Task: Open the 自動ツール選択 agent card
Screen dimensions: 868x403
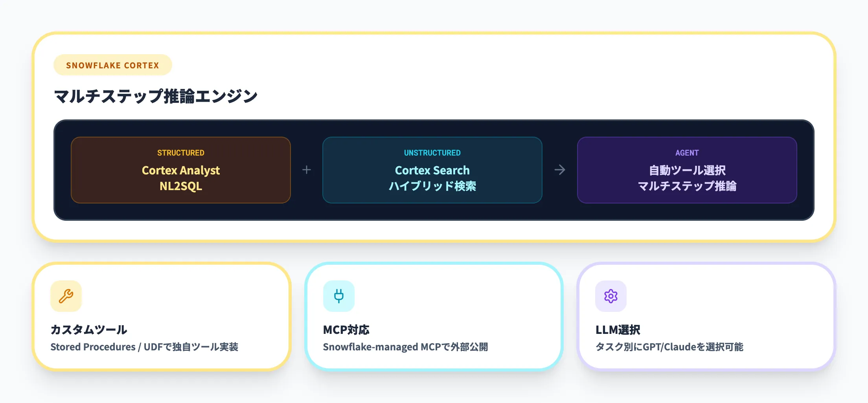Action: [687, 170]
